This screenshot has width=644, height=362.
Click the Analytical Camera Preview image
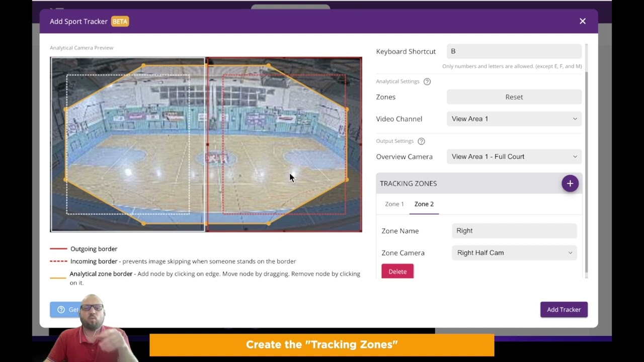tap(206, 144)
